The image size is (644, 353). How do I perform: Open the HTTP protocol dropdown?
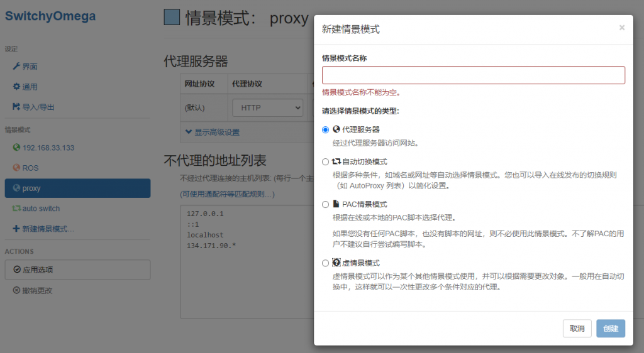pyautogui.click(x=267, y=108)
